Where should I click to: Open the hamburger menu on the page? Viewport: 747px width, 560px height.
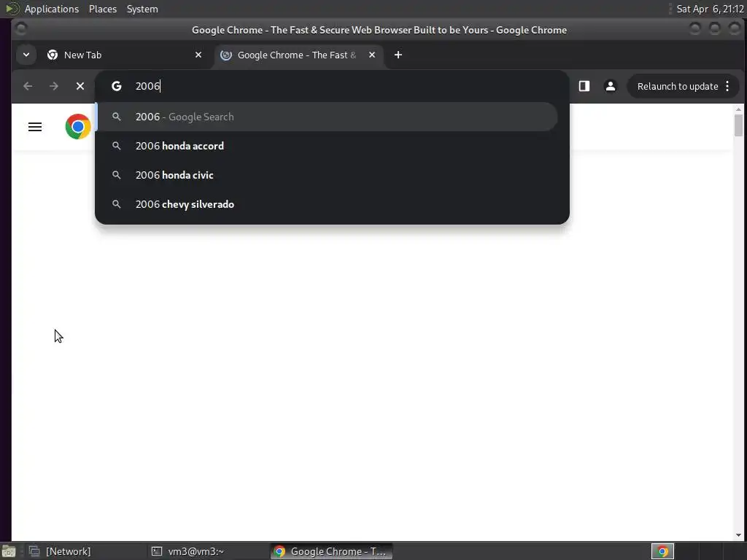point(35,127)
